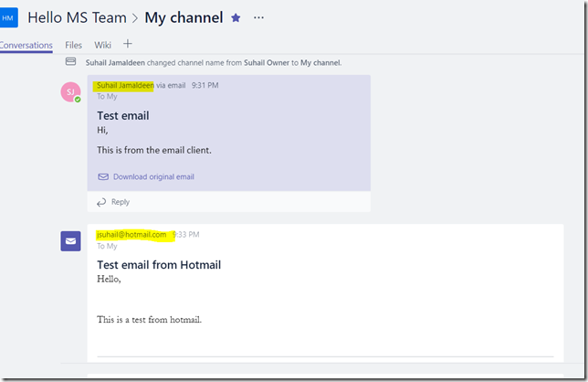Click the 9:33 PM timestamp
This screenshot has height=382, width=588.
pyautogui.click(x=186, y=235)
